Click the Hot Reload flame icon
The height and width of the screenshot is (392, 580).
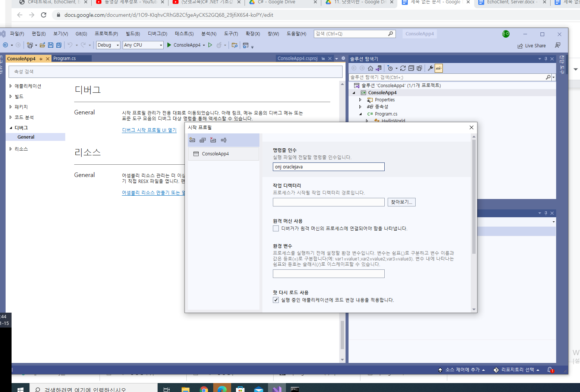[219, 45]
